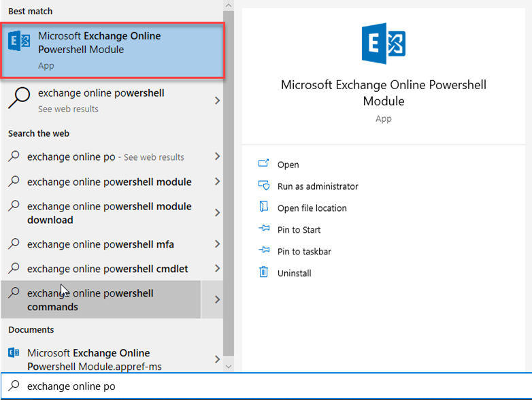Screen dimensions: 532x400
Task: Expand chevron beside exchange online powershell mfa
Action: (217, 244)
